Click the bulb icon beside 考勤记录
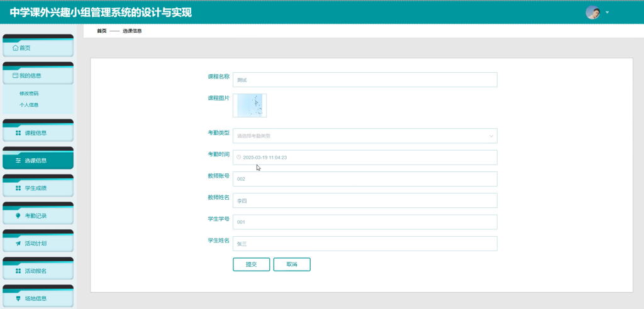The height and width of the screenshot is (309, 644). [x=18, y=215]
